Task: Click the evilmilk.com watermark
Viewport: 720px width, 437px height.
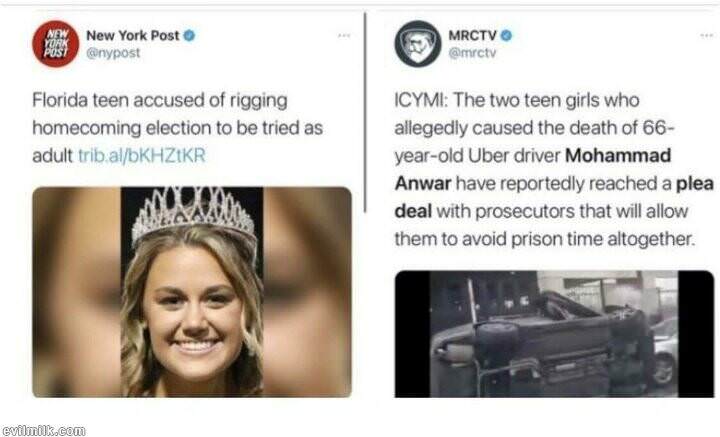Action: (43, 429)
